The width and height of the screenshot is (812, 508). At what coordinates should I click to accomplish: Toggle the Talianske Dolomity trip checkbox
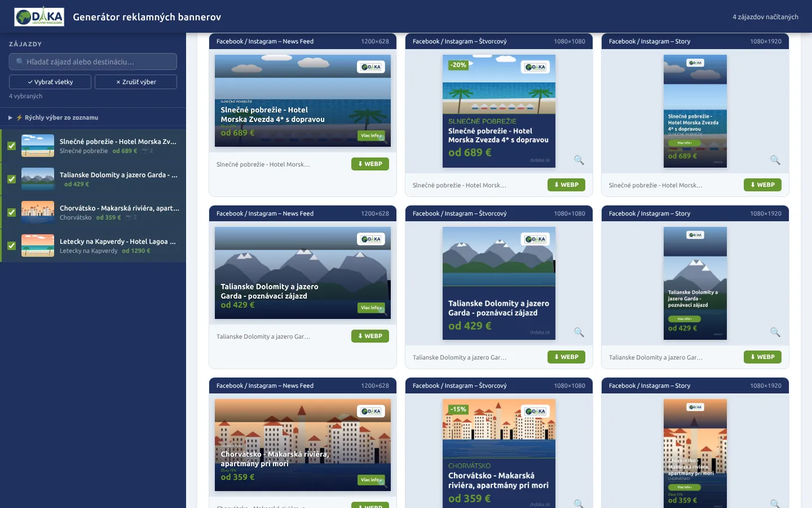(11, 179)
